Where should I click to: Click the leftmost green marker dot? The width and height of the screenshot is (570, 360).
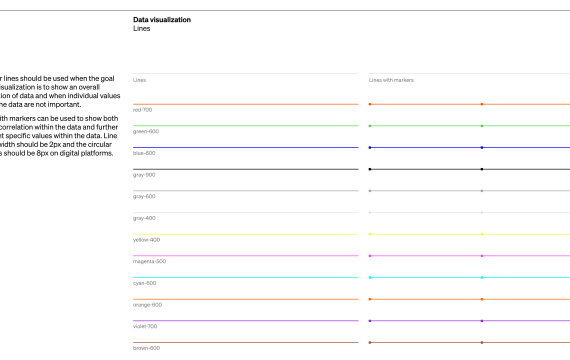pos(370,126)
